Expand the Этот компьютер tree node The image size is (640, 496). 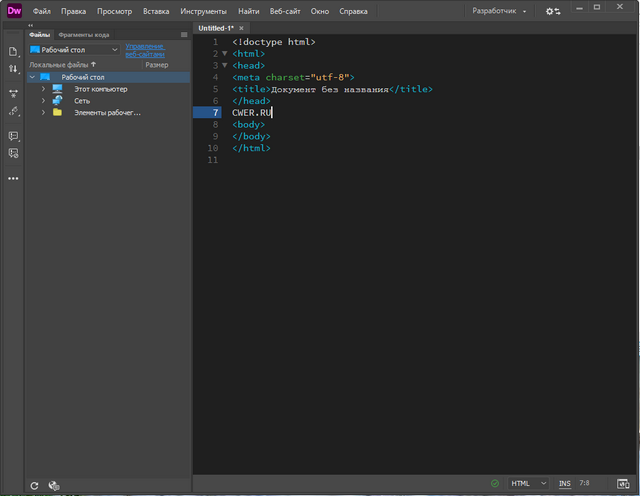click(x=44, y=89)
